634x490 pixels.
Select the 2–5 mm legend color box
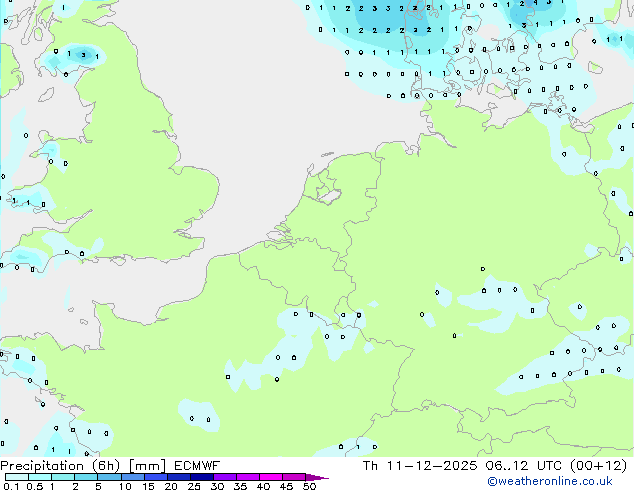86,477
